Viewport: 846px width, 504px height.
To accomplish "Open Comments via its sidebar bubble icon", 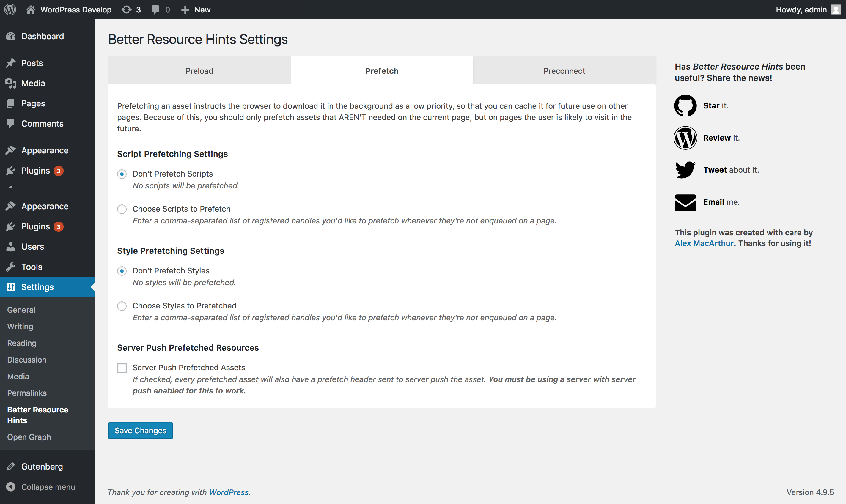I will [11, 124].
